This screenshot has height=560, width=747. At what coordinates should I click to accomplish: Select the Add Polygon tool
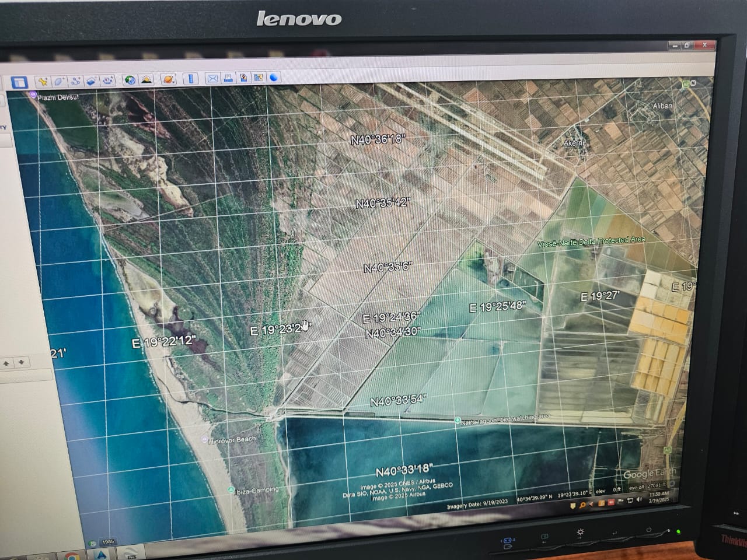(59, 82)
